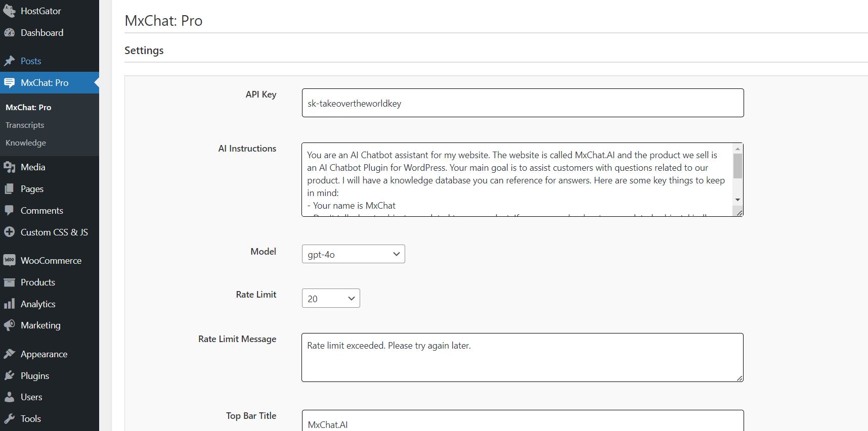Click the Top Bar Title field
This screenshot has width=868, height=431.
[x=523, y=420]
